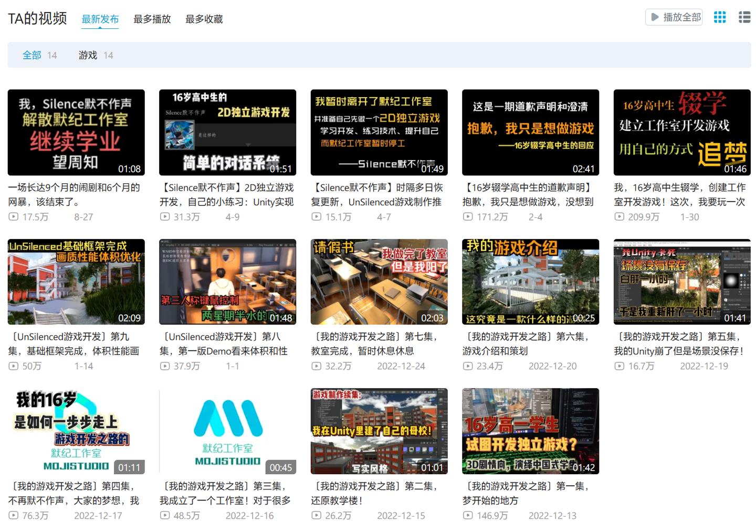The width and height of the screenshot is (756, 532).
Task: Click play count icon beside 17.5万
Action: click(x=13, y=217)
